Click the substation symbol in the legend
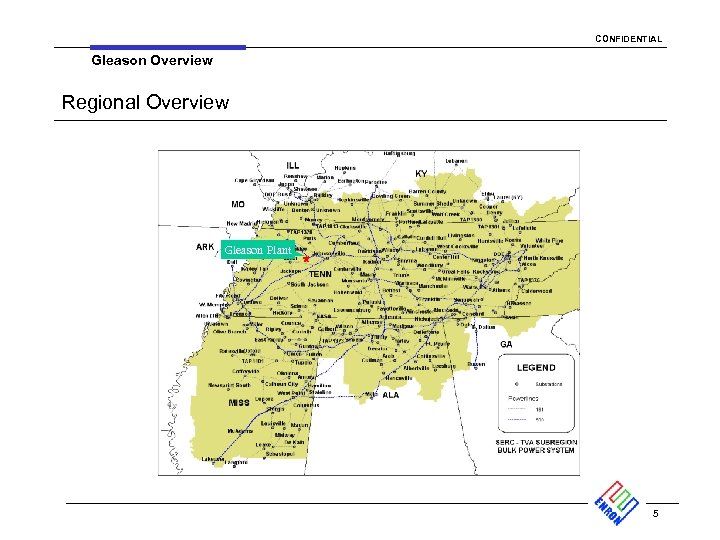 517,384
